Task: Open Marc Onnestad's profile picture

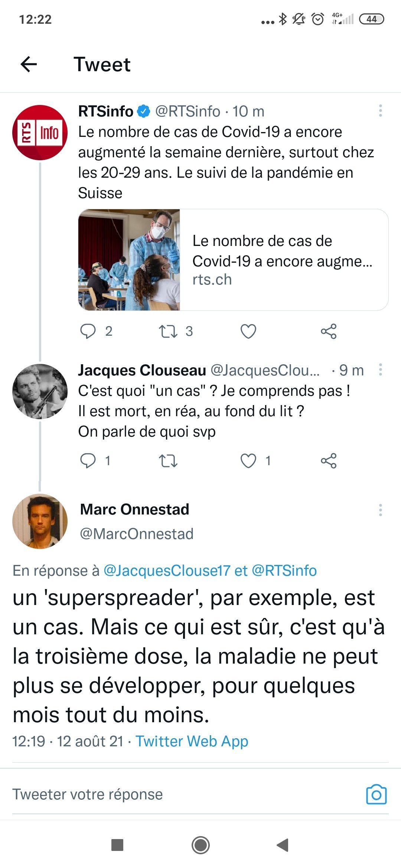Action: (40, 521)
